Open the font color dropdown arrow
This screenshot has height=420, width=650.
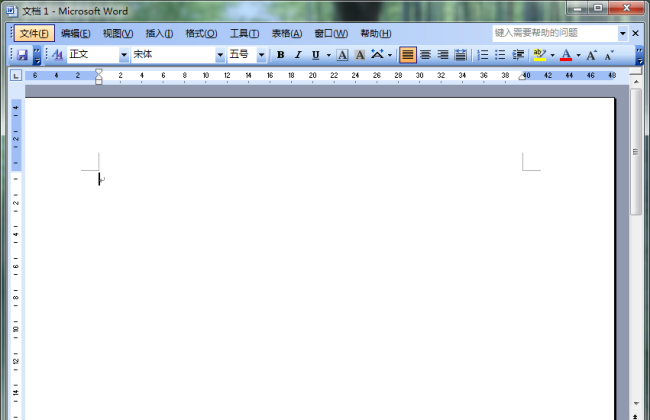[x=578, y=55]
